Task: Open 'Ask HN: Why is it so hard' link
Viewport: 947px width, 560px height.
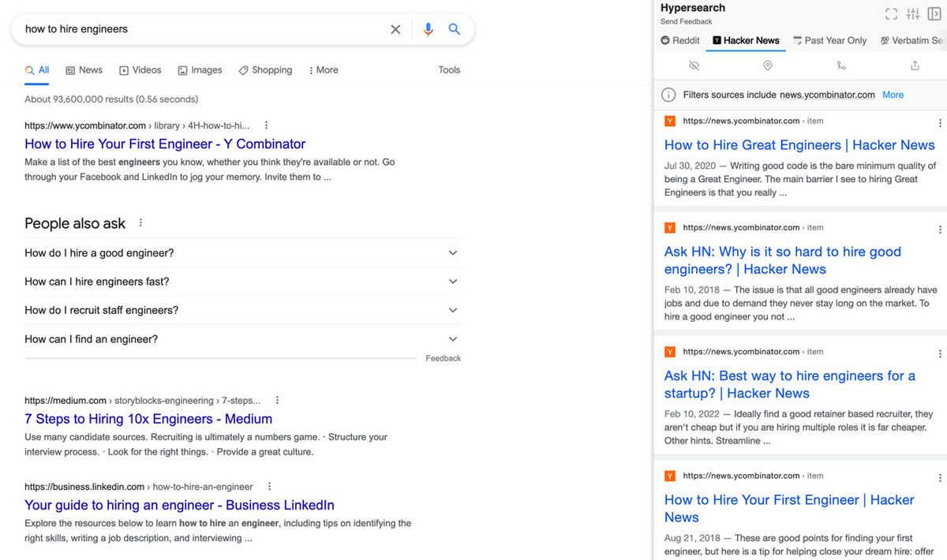Action: click(x=783, y=260)
